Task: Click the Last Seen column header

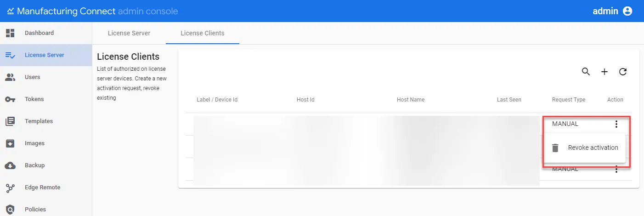Action: [x=509, y=100]
